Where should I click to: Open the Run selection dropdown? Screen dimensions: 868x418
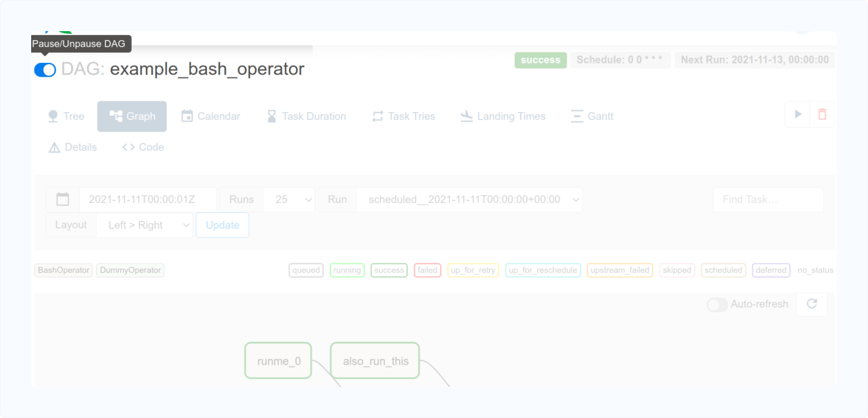tap(469, 199)
